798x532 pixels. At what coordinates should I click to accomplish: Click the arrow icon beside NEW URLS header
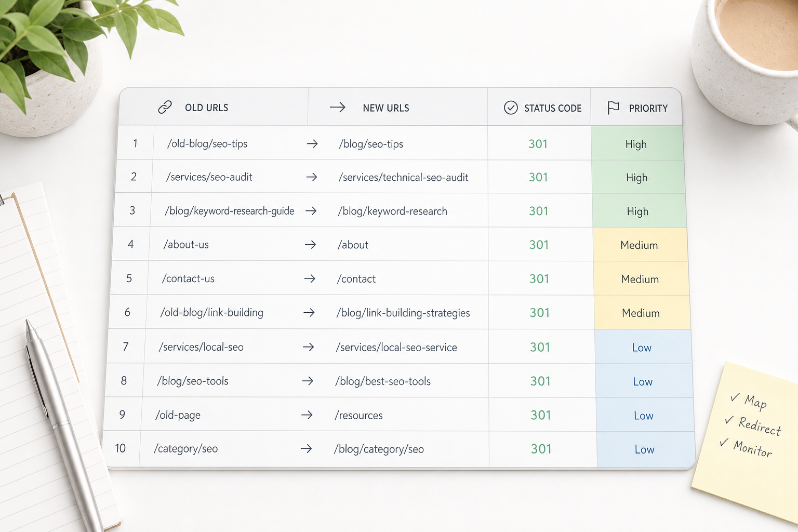click(338, 108)
